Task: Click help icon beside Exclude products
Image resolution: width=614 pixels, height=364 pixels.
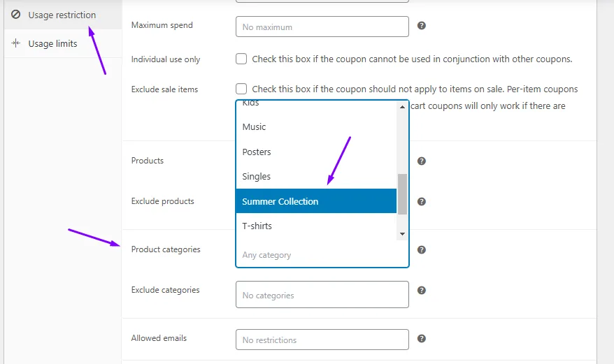Action: (422, 202)
